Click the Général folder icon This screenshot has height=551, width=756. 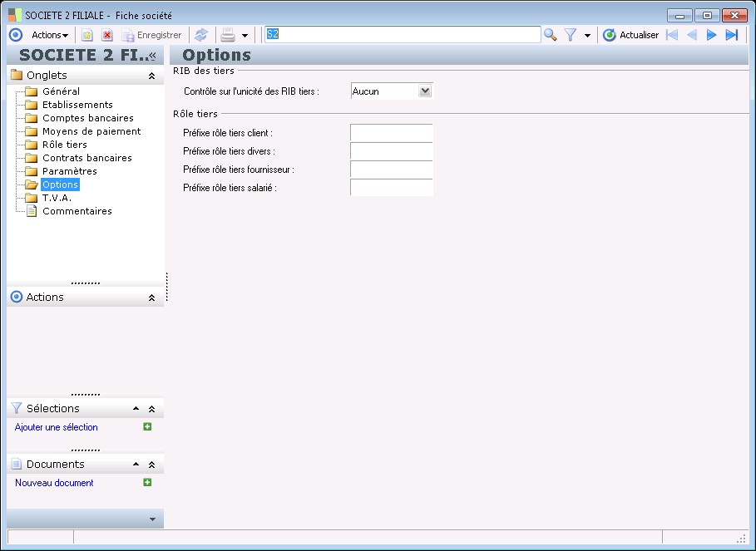[x=32, y=91]
